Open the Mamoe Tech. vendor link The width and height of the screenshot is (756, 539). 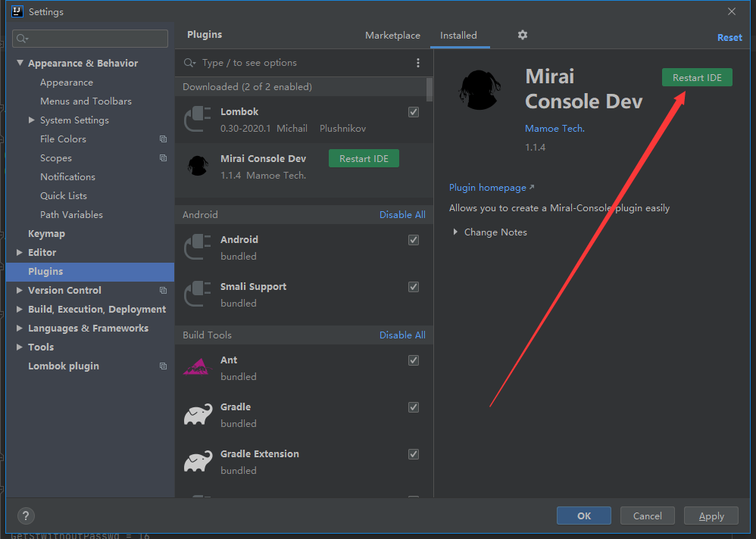[x=555, y=128]
